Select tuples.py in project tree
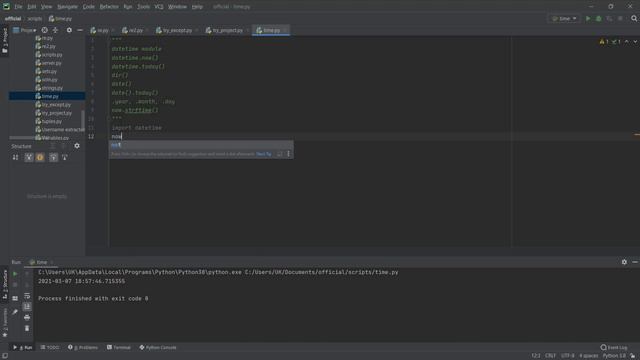The width and height of the screenshot is (640, 360). pos(49,122)
